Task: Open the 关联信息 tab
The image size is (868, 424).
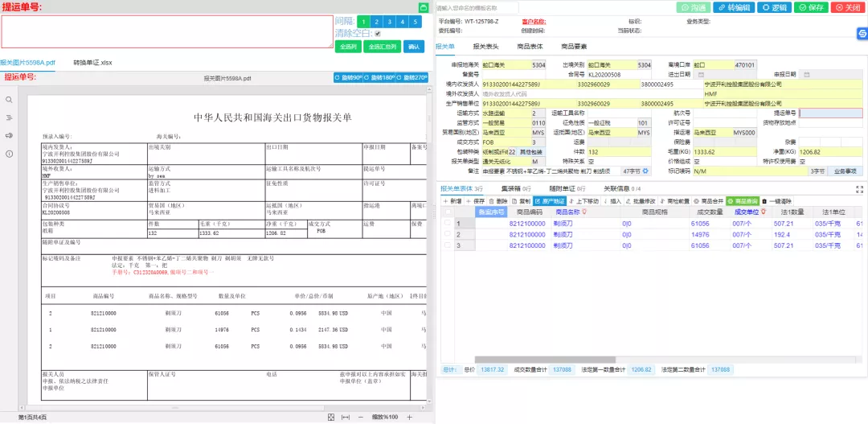Action: [x=622, y=189]
